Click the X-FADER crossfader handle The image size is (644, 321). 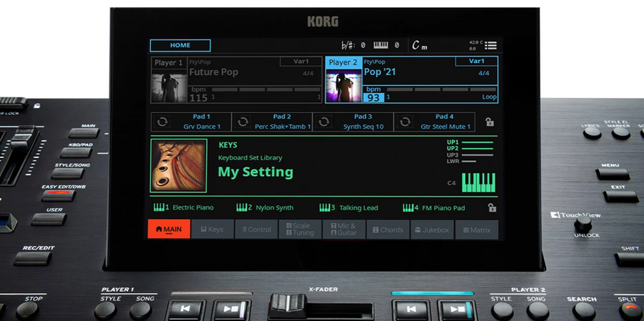point(288,307)
